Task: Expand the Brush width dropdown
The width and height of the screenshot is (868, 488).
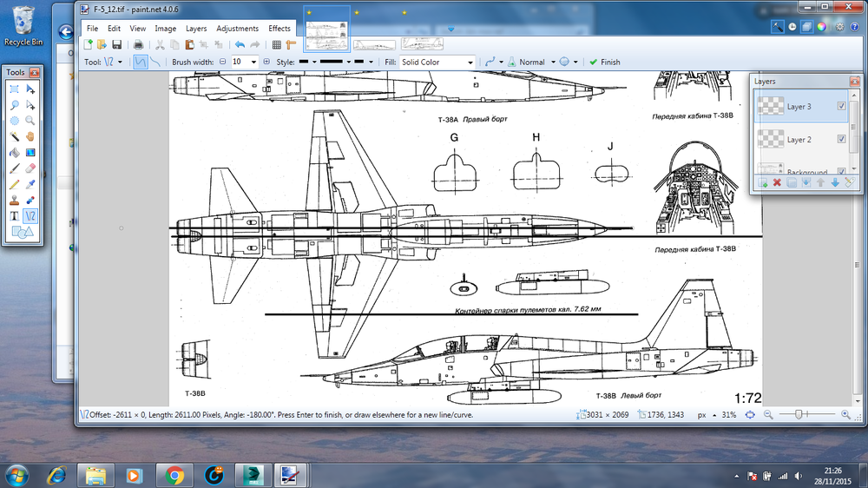Action: [x=254, y=63]
